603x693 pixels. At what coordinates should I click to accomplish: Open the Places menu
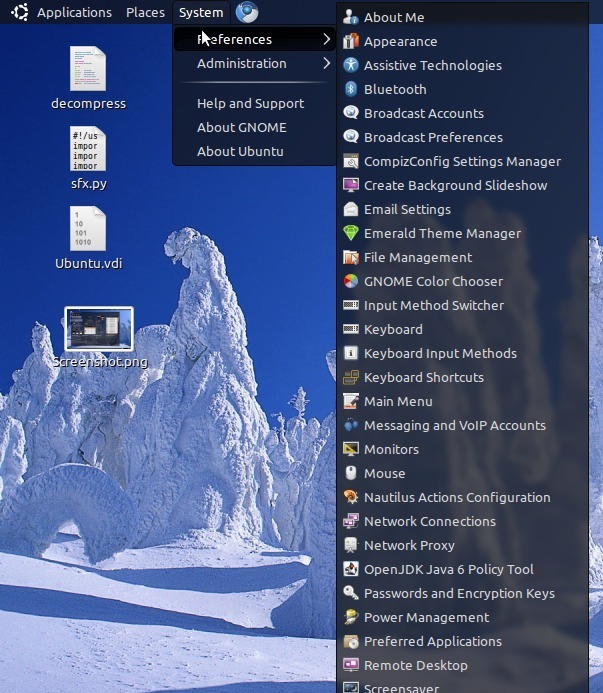point(145,12)
